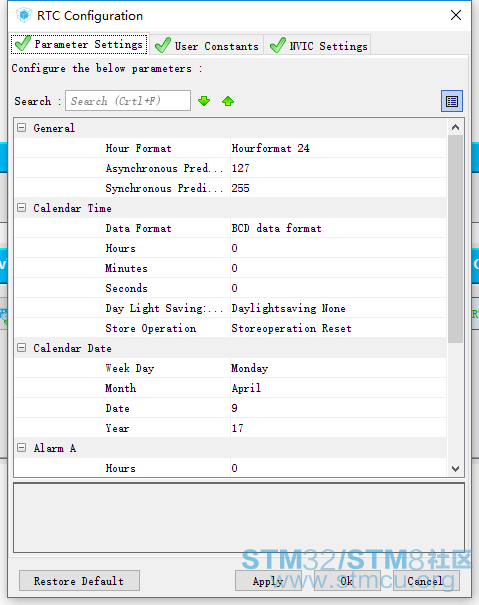
Task: Click the Day Light Saving parameter label
Action: (164, 308)
